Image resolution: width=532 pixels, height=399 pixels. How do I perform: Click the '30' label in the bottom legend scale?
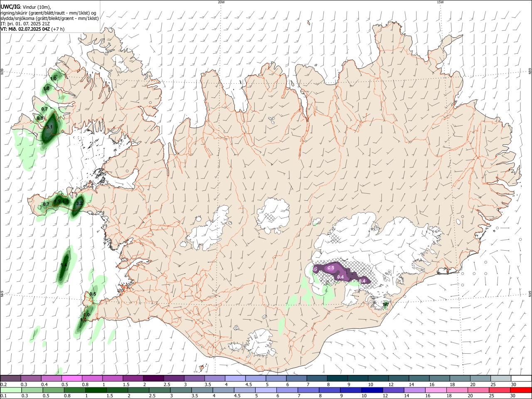[514, 396]
